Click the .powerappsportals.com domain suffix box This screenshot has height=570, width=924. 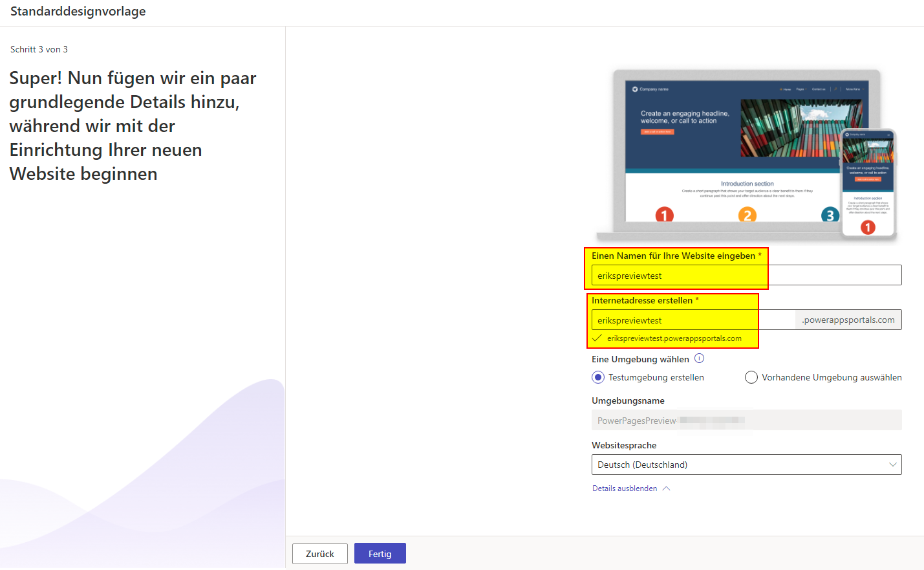[848, 320]
